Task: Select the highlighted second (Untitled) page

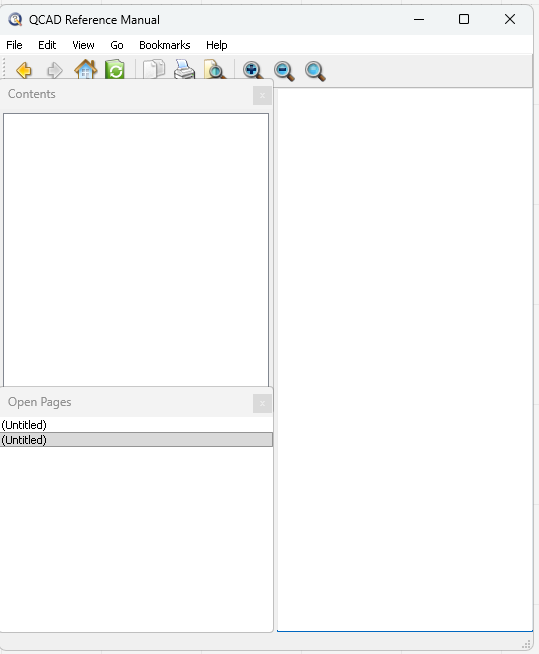Action: pos(136,440)
